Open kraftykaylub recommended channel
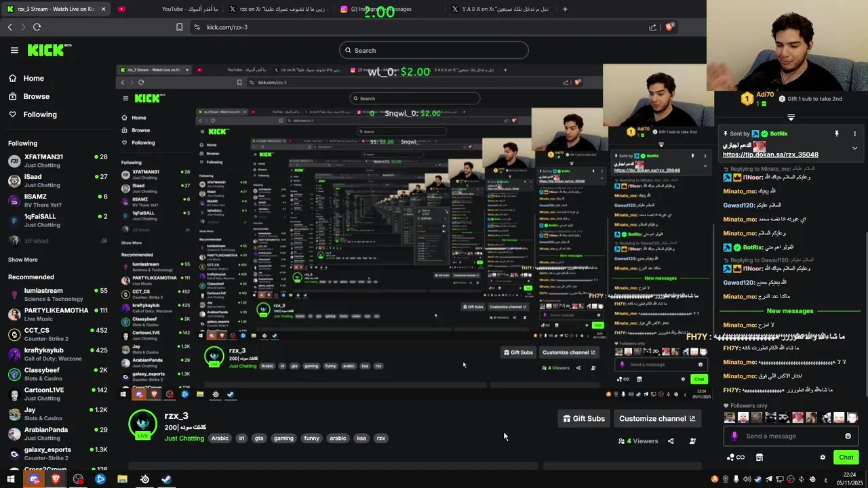 pos(58,354)
